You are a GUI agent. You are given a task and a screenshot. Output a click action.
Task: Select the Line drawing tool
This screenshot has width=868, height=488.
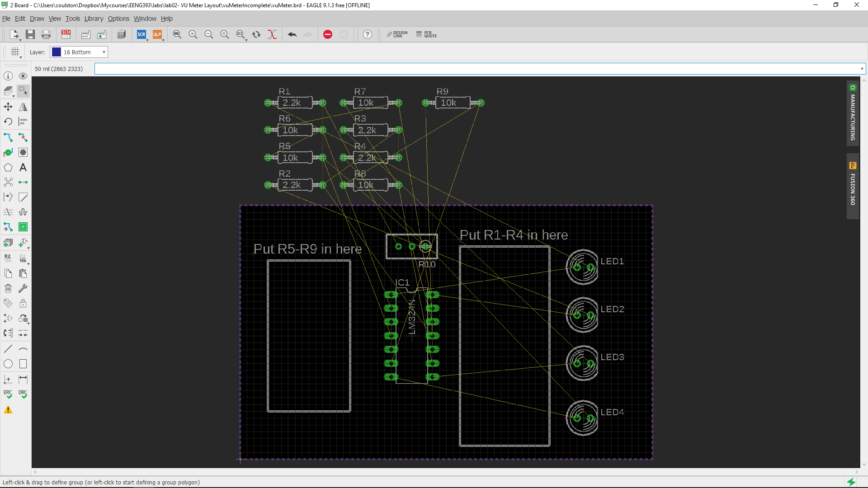pos(8,349)
